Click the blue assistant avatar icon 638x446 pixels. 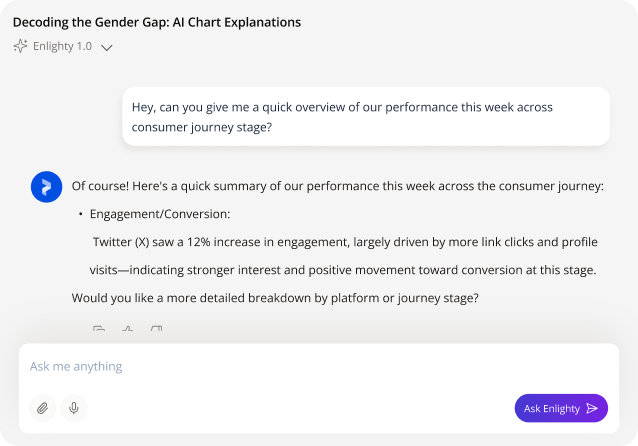pos(46,187)
